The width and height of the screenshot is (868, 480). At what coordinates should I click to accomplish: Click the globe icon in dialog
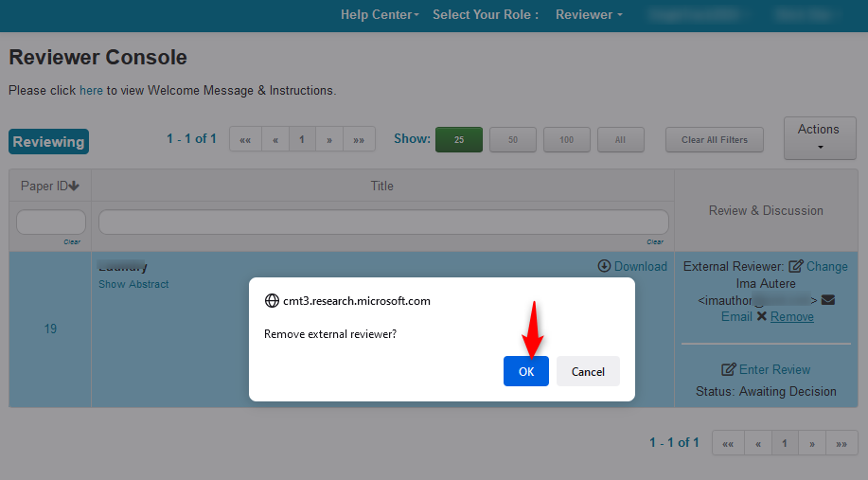click(272, 301)
